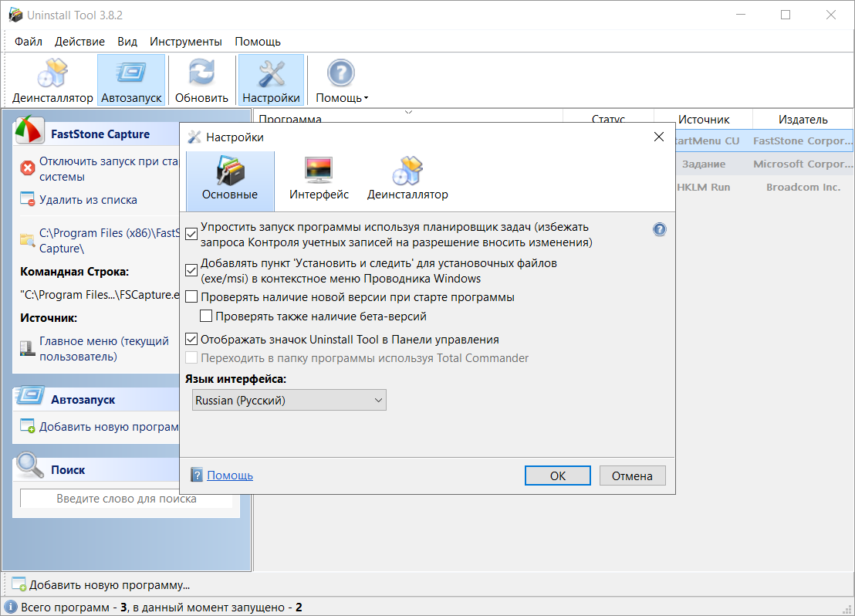Sort by the Статус column header

pyautogui.click(x=608, y=119)
